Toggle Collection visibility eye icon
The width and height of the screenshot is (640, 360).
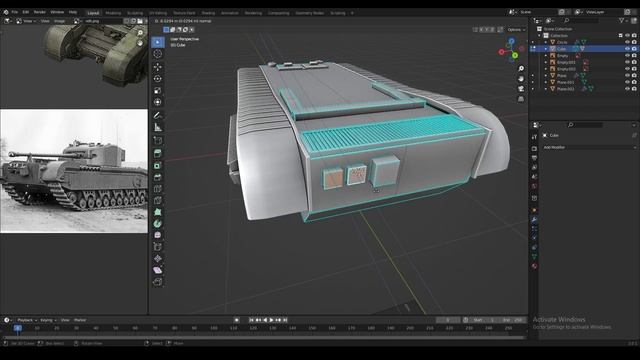tap(627, 36)
